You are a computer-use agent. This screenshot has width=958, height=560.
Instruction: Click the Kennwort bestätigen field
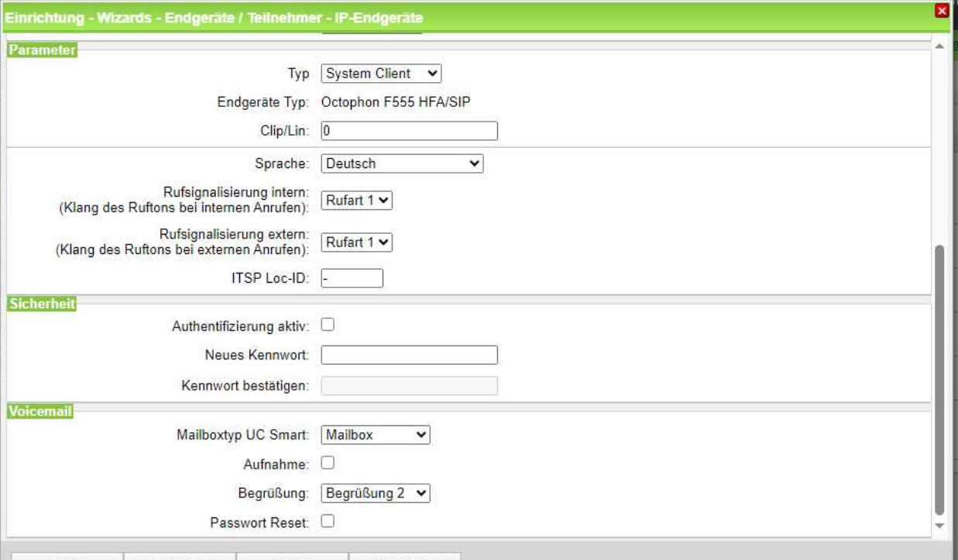[x=409, y=386]
